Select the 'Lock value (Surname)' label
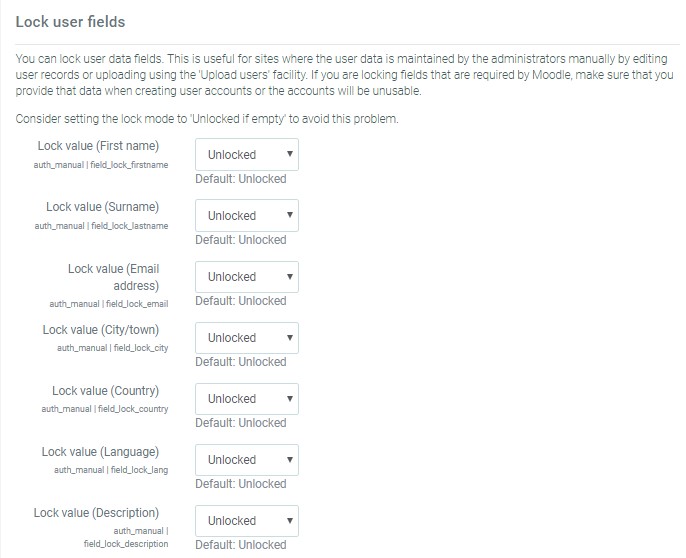 coord(102,207)
